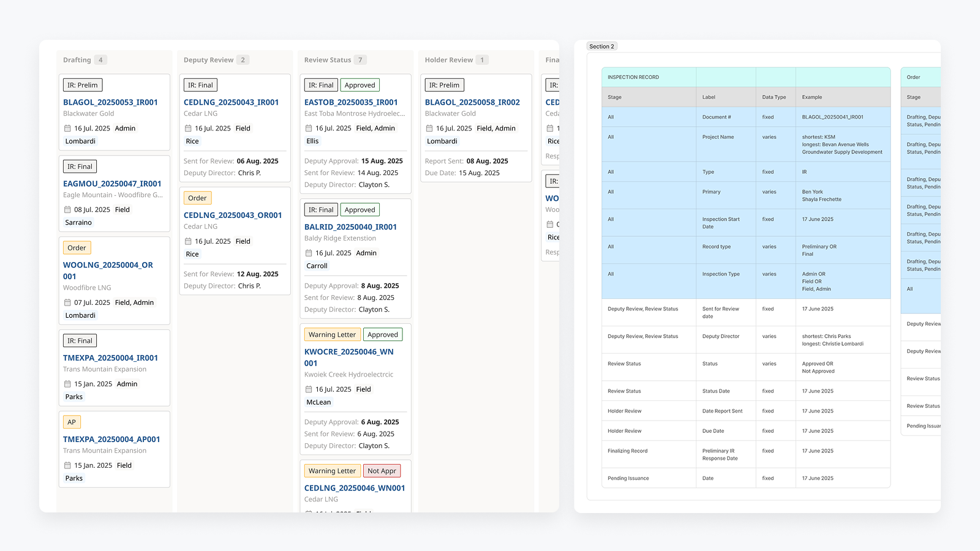This screenshot has height=551, width=980.
Task: Select the Deputy Review column header
Action: pyautogui.click(x=209, y=60)
